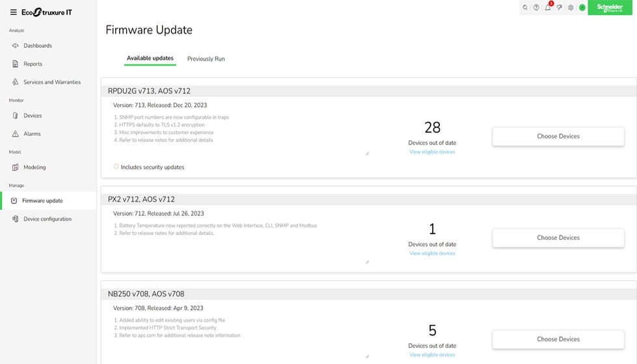Click the Dashboards icon in the sidebar
Viewport: 637px width, 364px height.
pos(16,46)
